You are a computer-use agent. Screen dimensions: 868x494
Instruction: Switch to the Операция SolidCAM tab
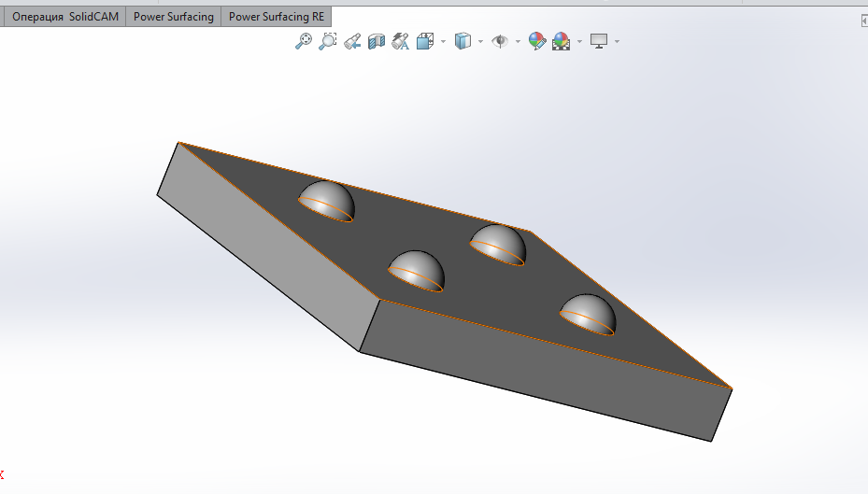65,17
